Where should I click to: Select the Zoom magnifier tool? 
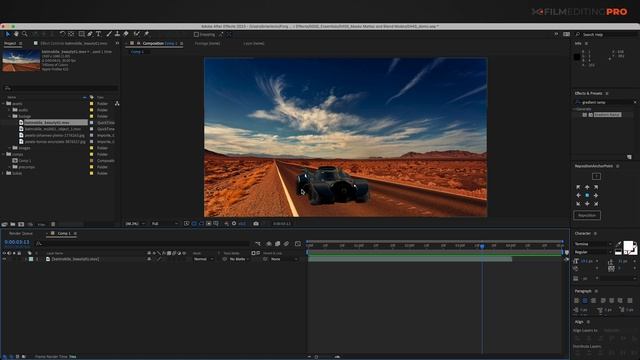tap(25, 34)
